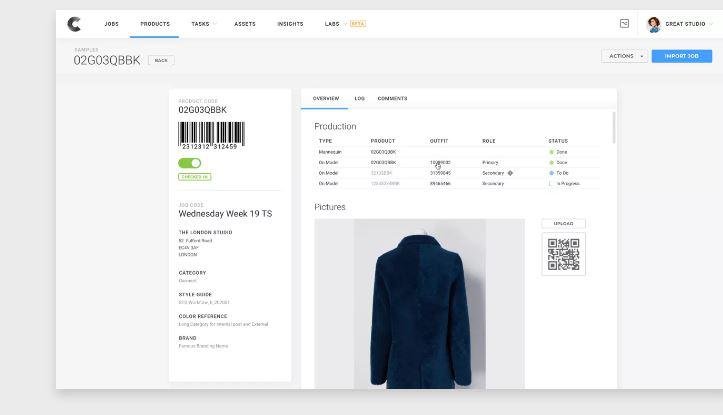Click the In Progress status indicator
723x415 pixels.
point(551,184)
